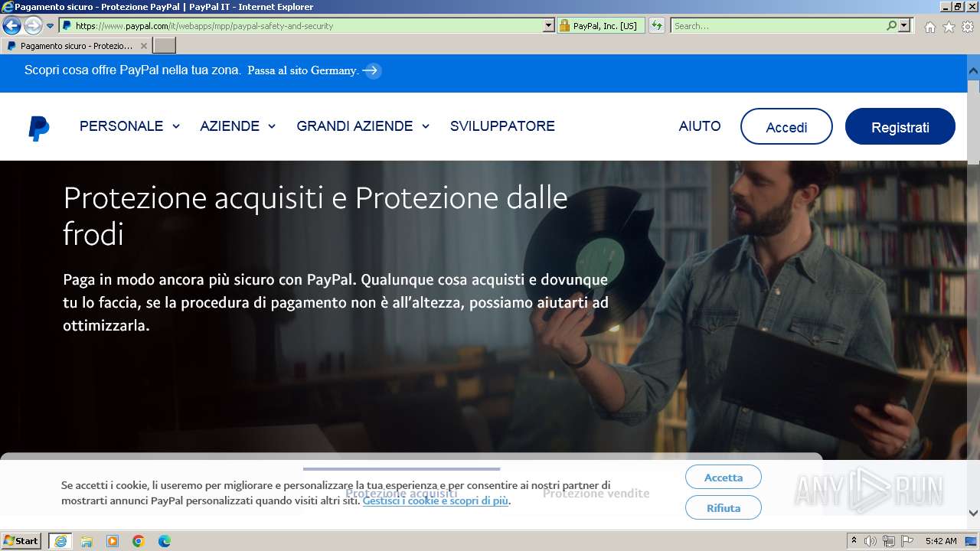Viewport: 980px width, 551px height.
Task: Click the browser Forward arrow button
Action: click(x=33, y=26)
